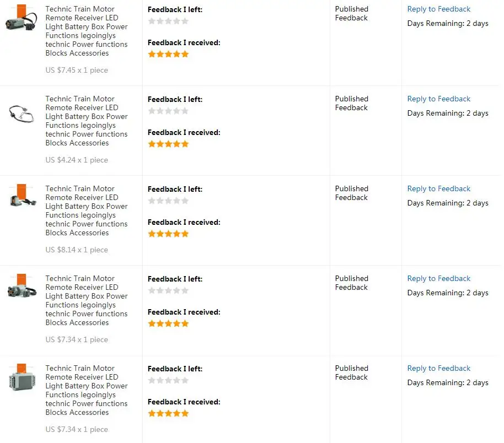Click received orange stars on $4.24 item

[x=168, y=144]
